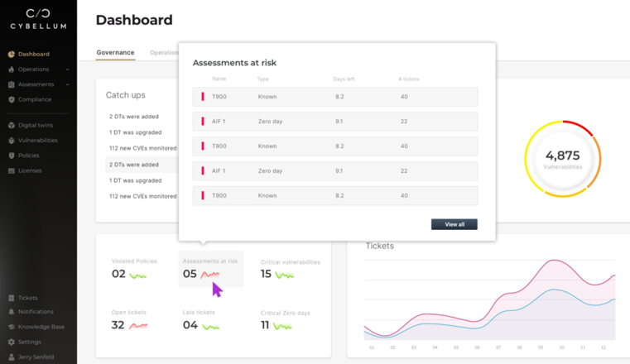630x364 pixels.
Task: Open Settings via the gear icon
Action: click(12, 342)
